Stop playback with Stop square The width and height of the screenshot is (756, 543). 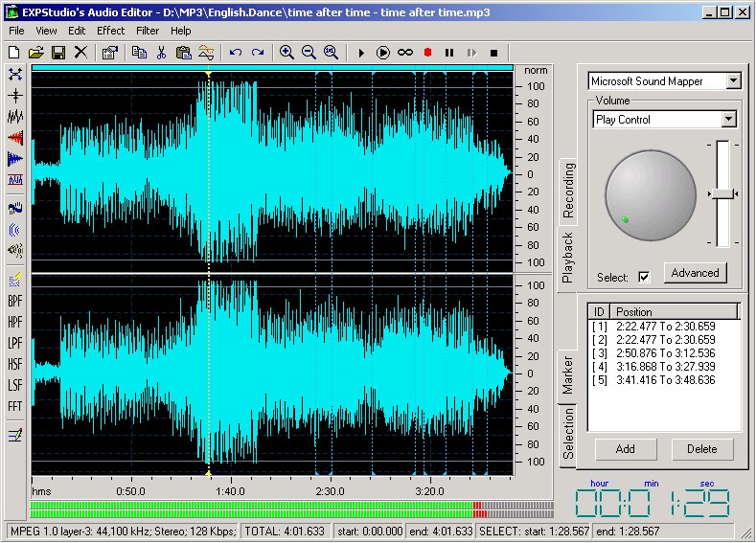click(493, 53)
